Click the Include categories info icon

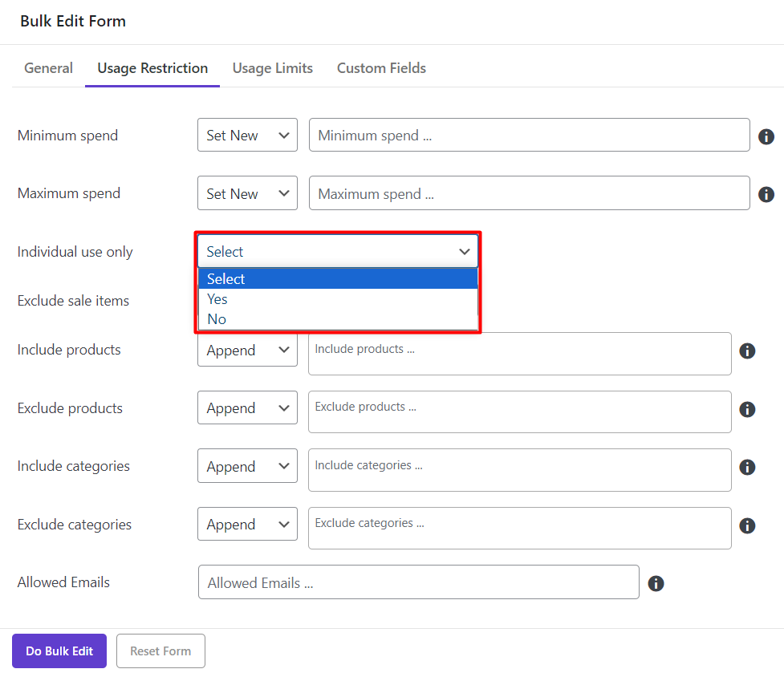(x=747, y=467)
